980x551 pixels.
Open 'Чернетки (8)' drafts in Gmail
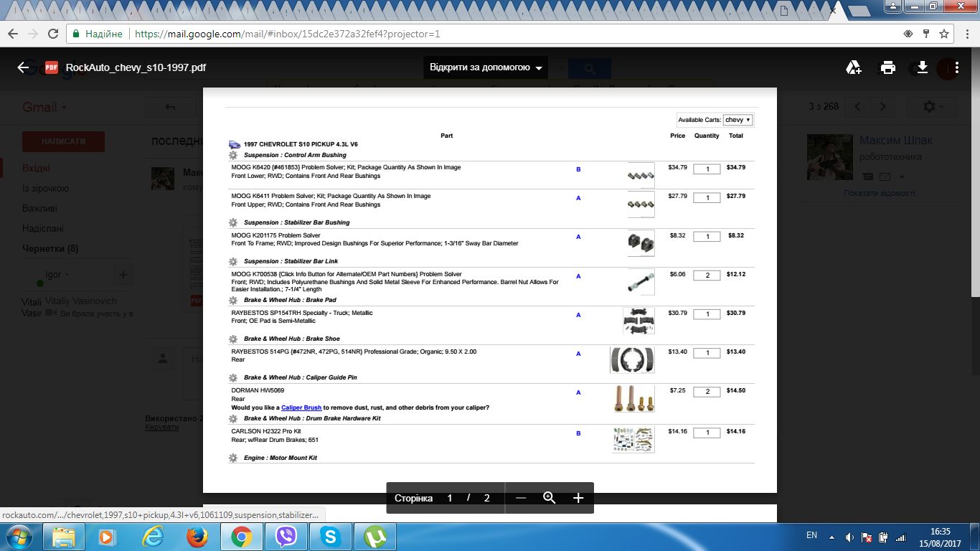[x=50, y=248]
